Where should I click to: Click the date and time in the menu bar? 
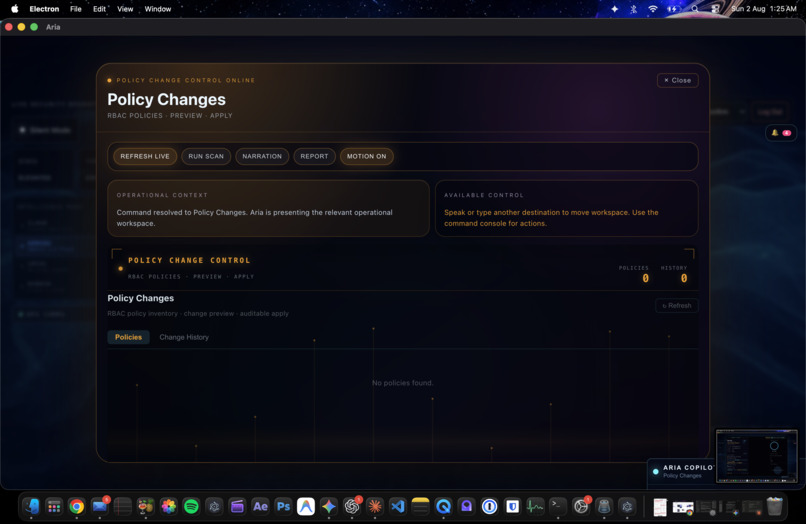[x=764, y=9]
